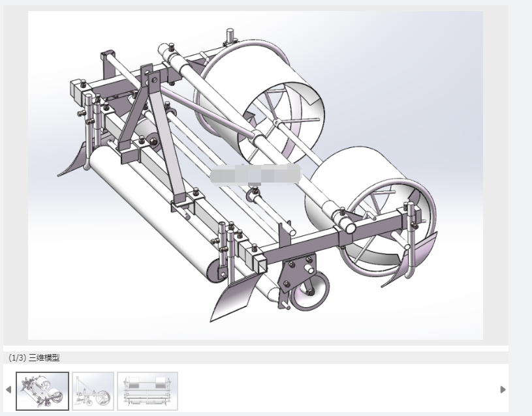Select the second side-view thumbnail
The width and height of the screenshot is (532, 416).
click(93, 391)
